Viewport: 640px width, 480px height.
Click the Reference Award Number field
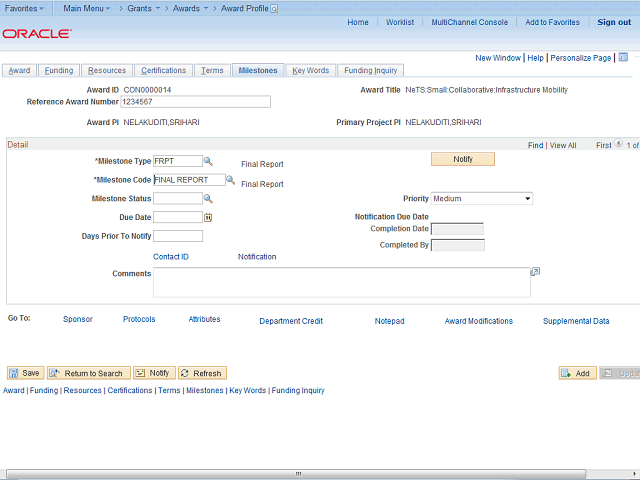click(x=196, y=102)
